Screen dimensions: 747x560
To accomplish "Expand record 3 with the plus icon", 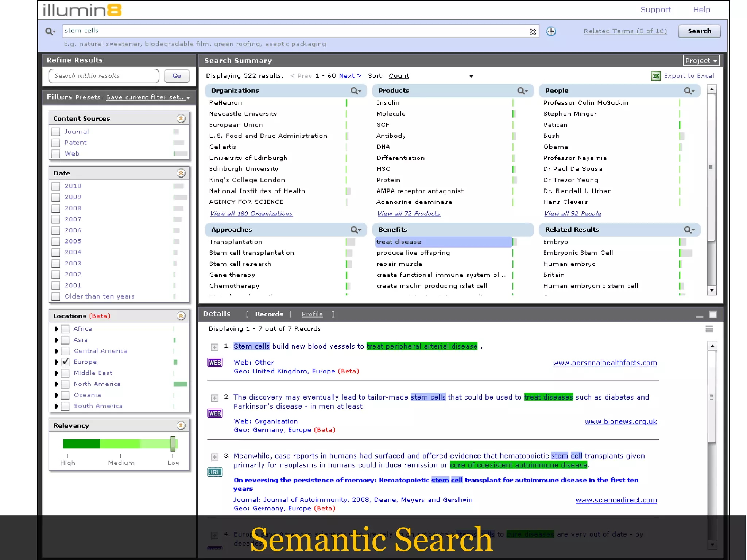I will pyautogui.click(x=214, y=457).
